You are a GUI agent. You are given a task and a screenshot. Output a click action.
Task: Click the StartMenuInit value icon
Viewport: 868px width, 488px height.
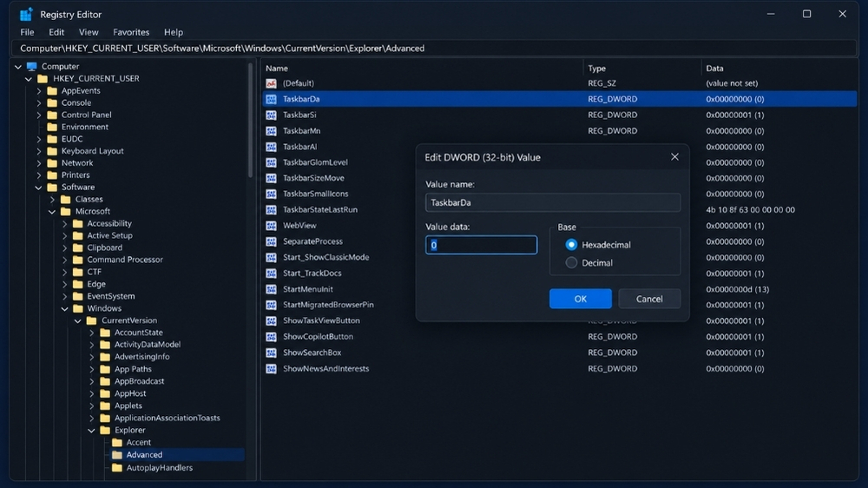pos(271,289)
